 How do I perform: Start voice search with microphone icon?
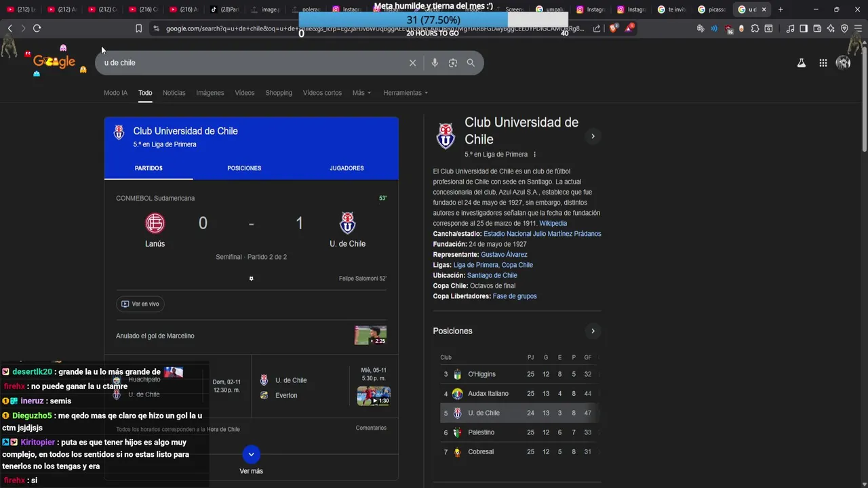[435, 63]
